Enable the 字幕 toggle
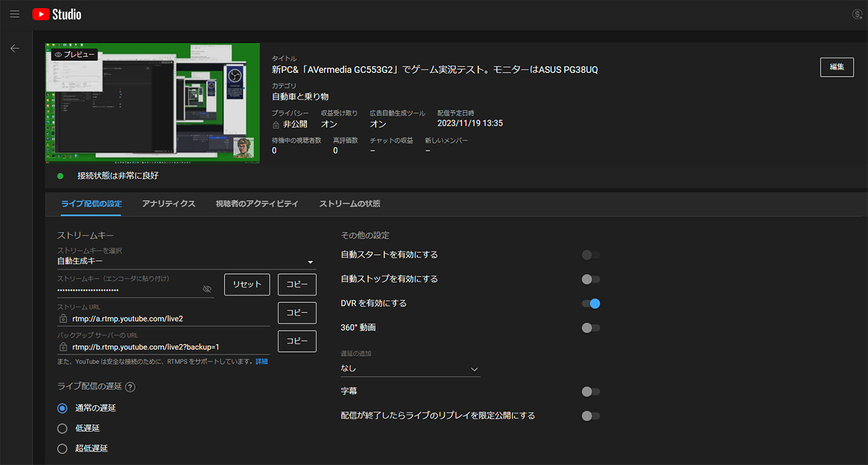Image resolution: width=868 pixels, height=465 pixels. (591, 392)
